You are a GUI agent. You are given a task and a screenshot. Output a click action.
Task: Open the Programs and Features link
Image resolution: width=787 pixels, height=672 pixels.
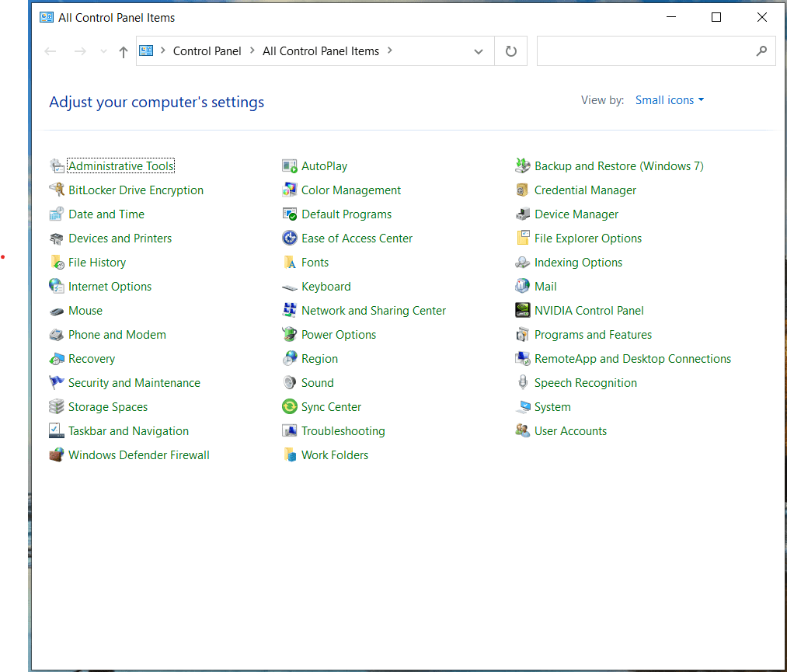pos(593,335)
